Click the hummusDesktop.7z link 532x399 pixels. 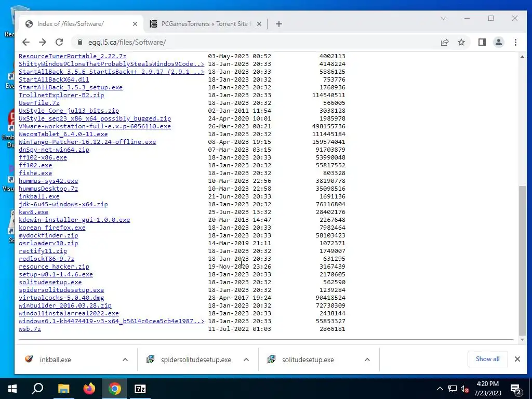[48, 189]
